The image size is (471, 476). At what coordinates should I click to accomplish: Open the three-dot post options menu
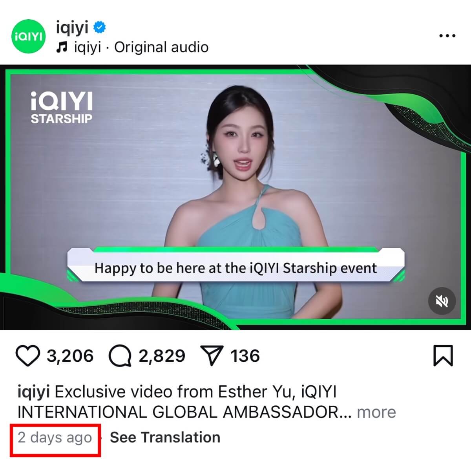tap(447, 36)
